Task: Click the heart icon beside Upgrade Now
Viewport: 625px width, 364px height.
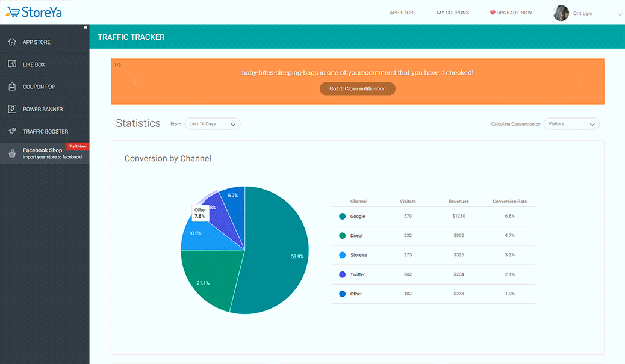Action: (x=493, y=13)
